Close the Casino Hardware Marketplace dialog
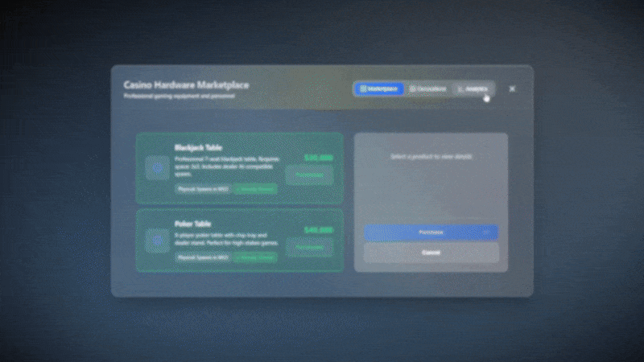644x362 pixels. click(x=512, y=88)
